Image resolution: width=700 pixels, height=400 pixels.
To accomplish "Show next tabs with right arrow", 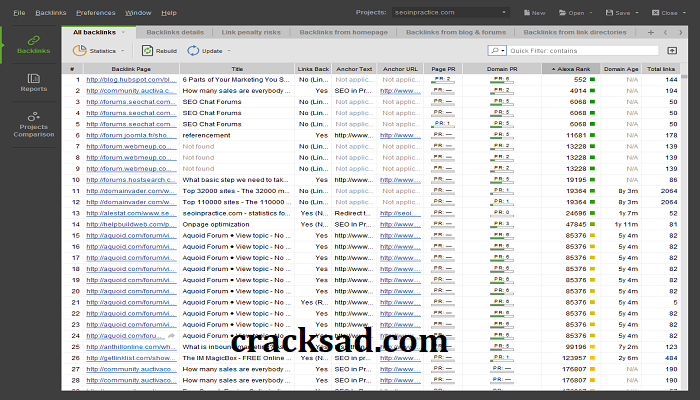I will [x=680, y=32].
